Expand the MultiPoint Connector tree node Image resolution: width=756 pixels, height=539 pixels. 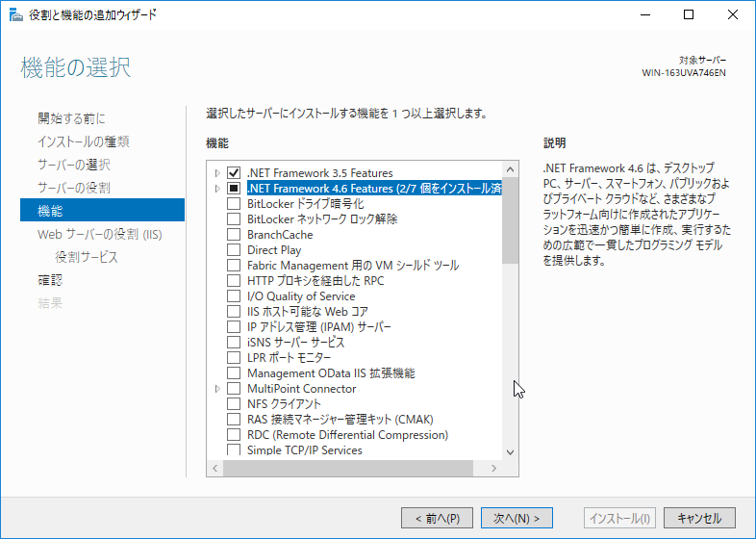pos(218,389)
